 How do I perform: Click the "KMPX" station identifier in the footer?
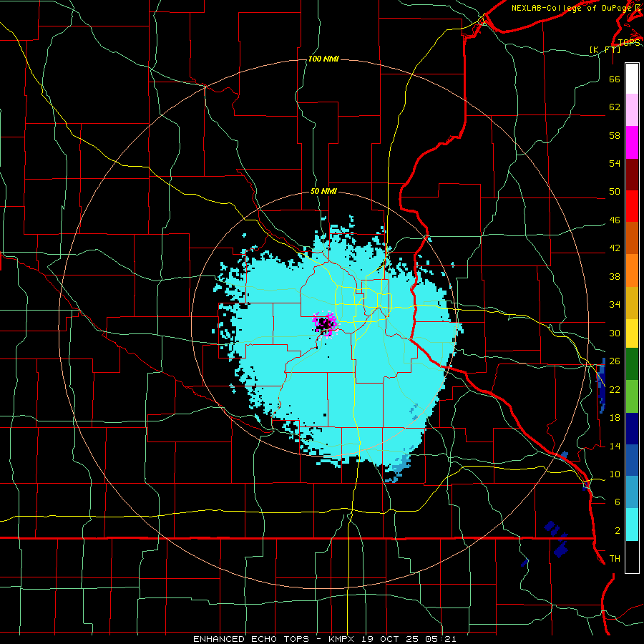[x=343, y=639]
